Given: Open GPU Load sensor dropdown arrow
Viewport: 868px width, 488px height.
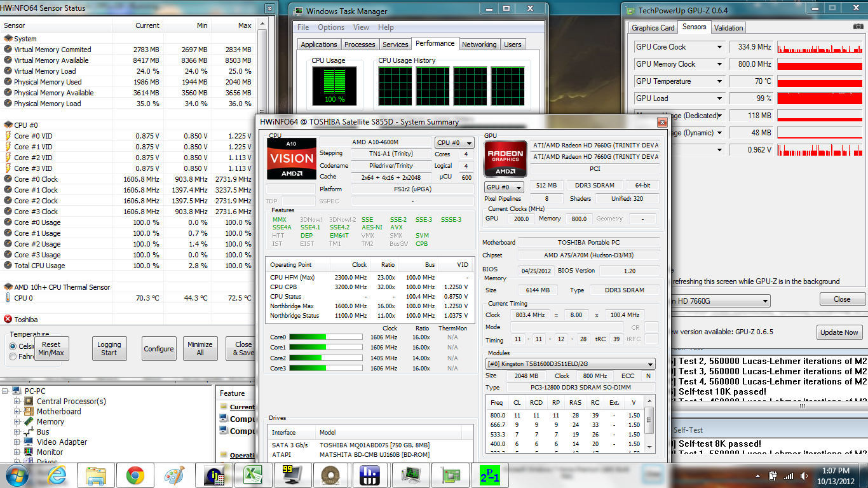Looking at the screenshot, I should [x=719, y=98].
